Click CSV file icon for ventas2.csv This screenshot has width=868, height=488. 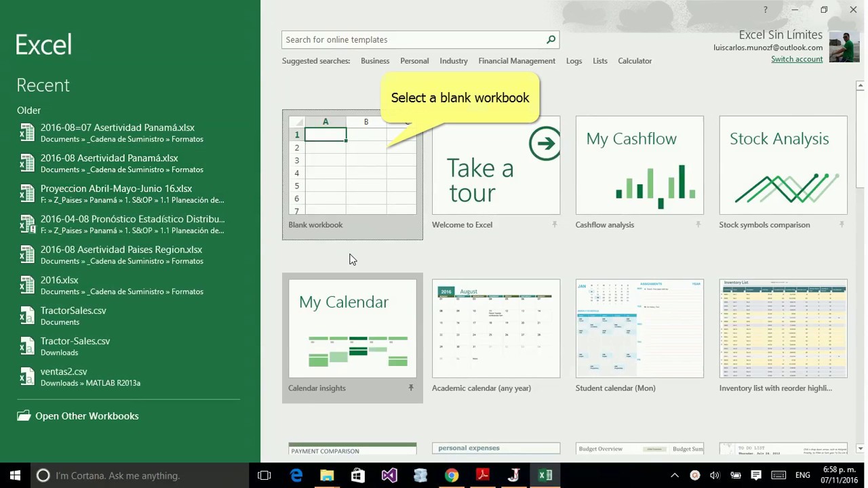[26, 377]
